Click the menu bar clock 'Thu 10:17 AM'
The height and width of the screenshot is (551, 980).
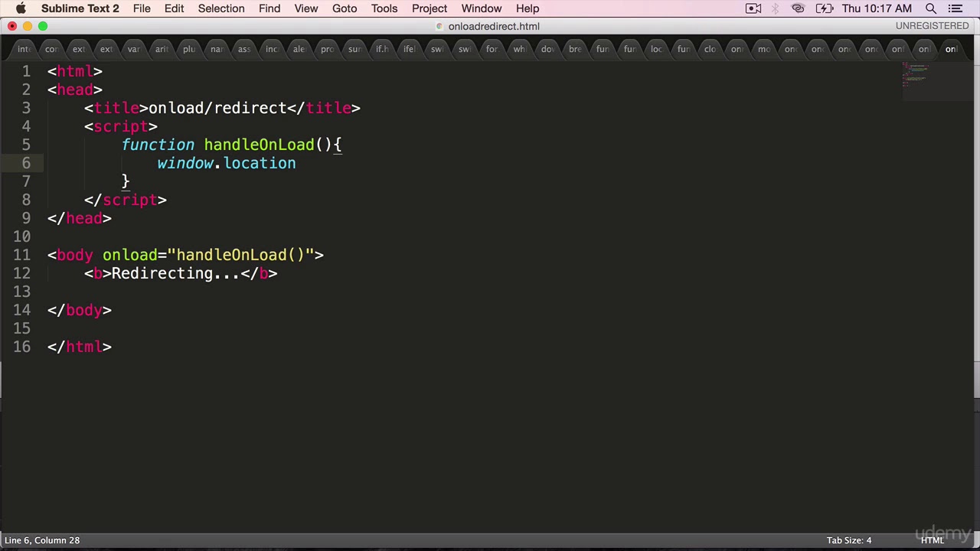(x=877, y=8)
